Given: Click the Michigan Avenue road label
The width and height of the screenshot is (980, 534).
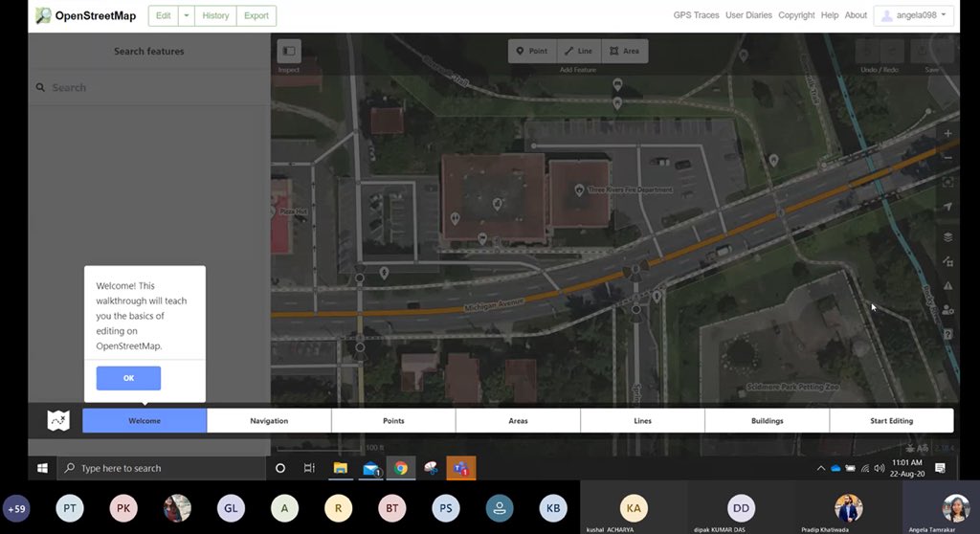Looking at the screenshot, I should point(494,305).
